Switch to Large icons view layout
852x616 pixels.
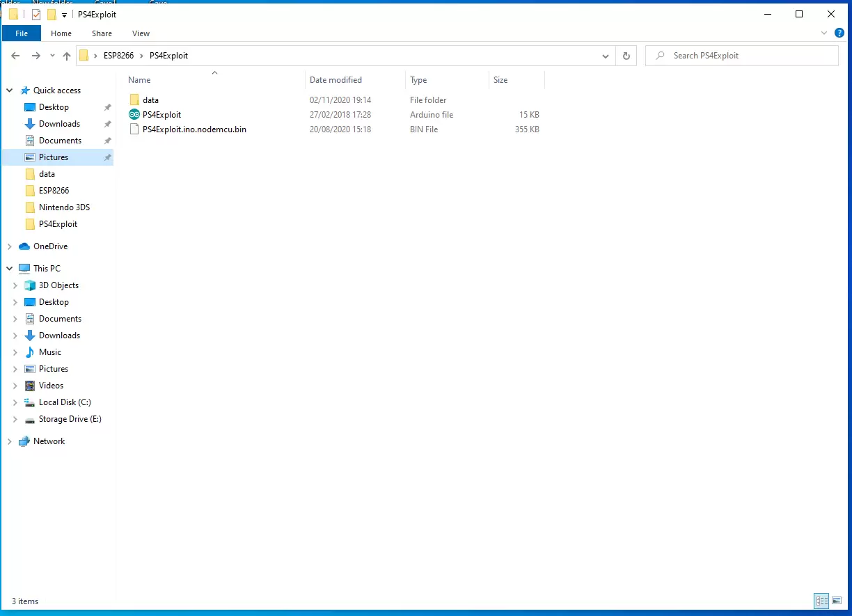[x=838, y=601]
